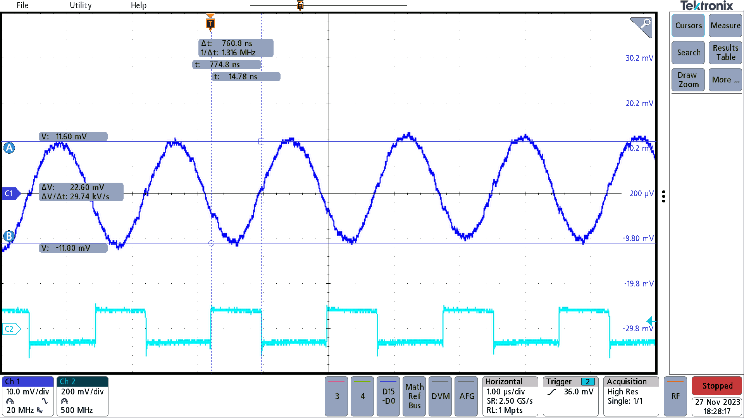Image resolution: width=744 pixels, height=418 pixels.
Task: Open the Horizontal settings badge
Action: pyautogui.click(x=510, y=396)
